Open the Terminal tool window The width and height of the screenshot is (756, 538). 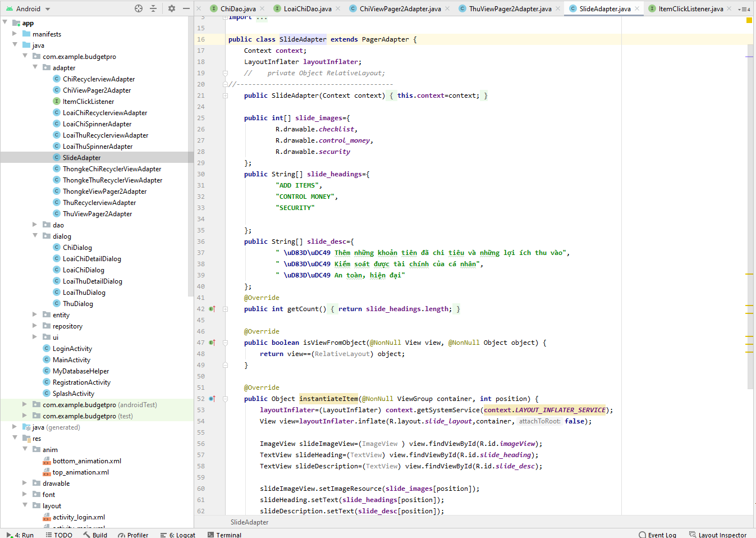coord(224,535)
